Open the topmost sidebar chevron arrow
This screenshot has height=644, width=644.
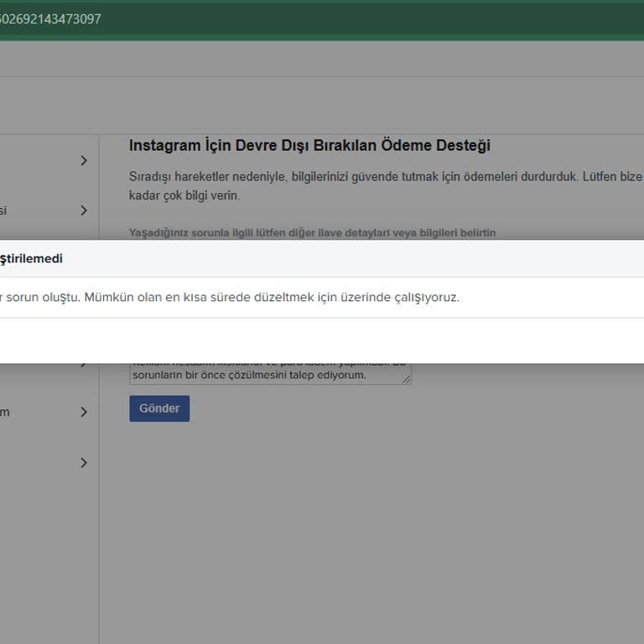coord(84,161)
